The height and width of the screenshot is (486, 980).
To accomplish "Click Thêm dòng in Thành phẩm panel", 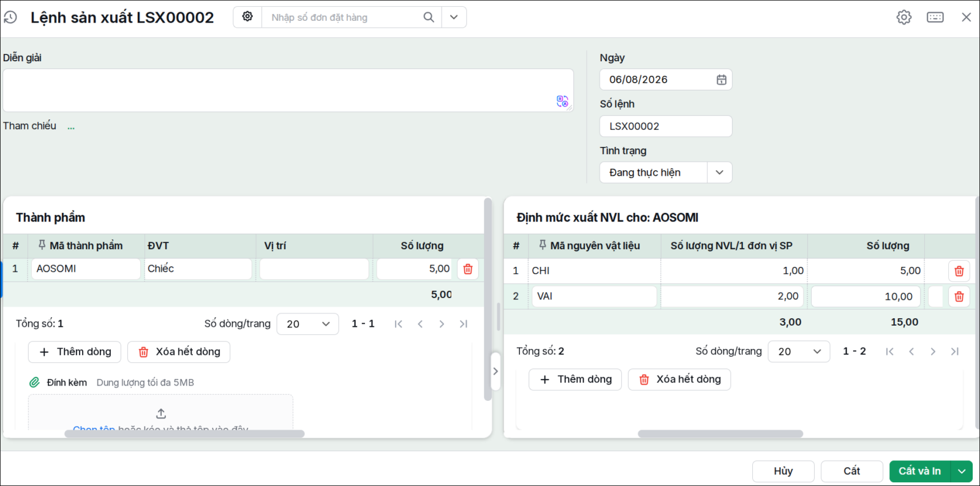I will point(75,352).
